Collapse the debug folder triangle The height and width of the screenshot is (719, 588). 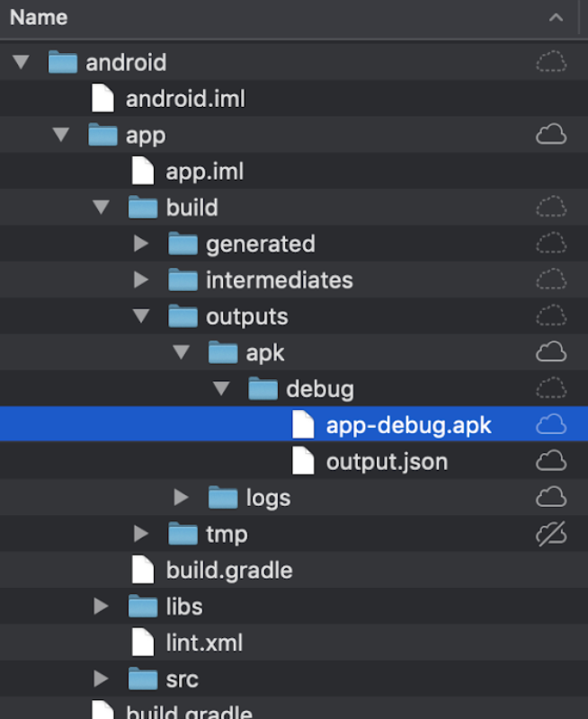point(221,388)
